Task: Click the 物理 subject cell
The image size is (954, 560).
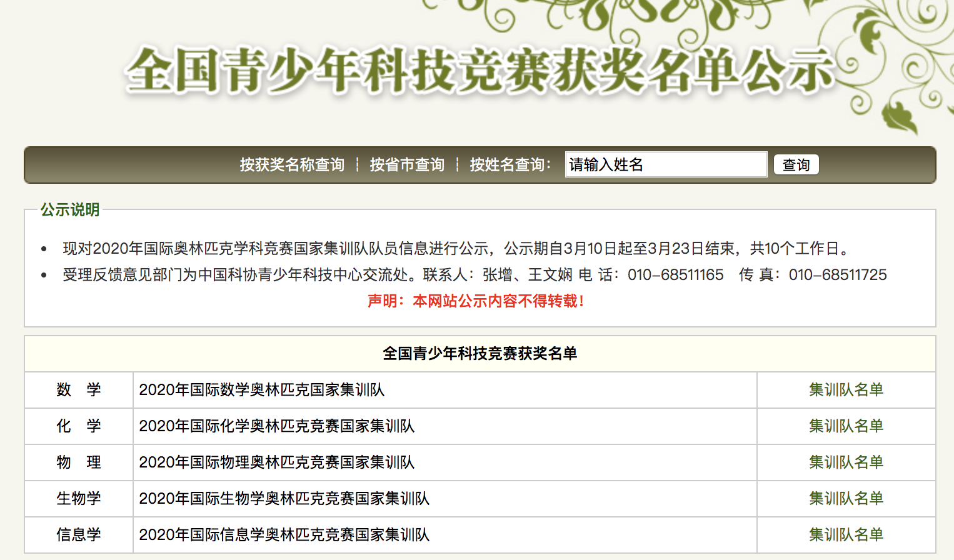Action: pos(79,462)
